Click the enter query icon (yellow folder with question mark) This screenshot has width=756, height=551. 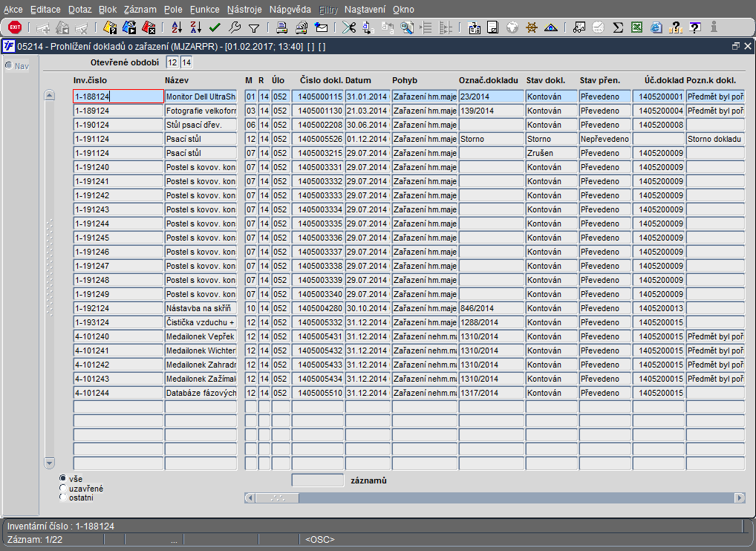tap(110, 27)
